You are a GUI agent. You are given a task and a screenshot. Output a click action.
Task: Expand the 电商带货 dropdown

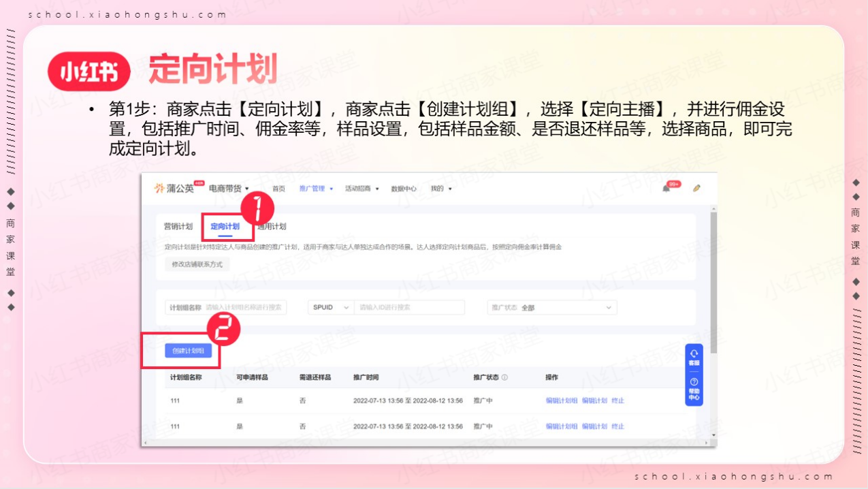point(229,189)
